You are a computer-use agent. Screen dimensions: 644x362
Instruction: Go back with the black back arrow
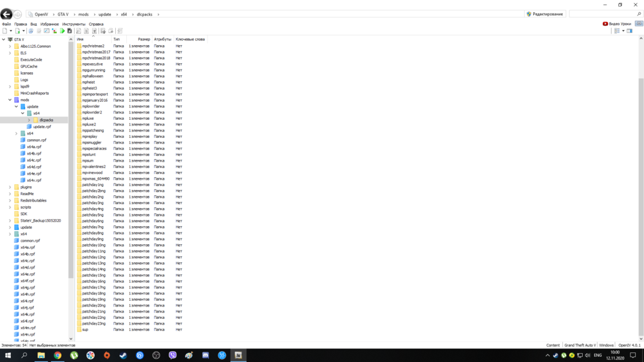tap(6, 14)
